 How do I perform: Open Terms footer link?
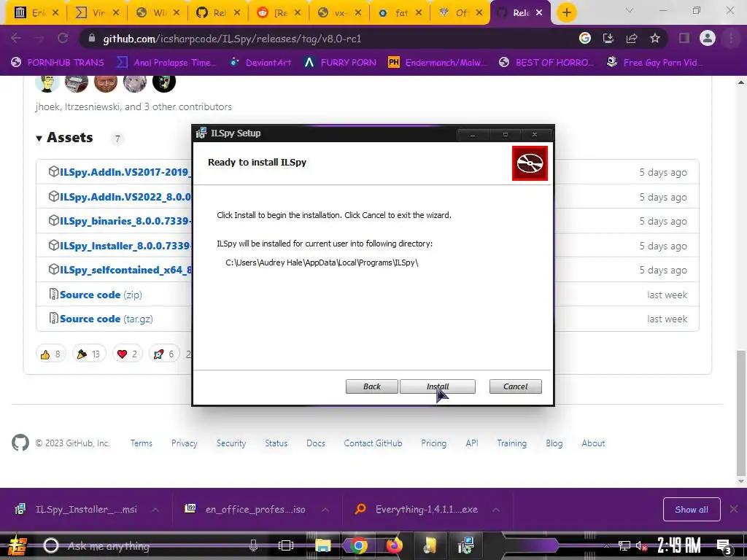click(142, 443)
